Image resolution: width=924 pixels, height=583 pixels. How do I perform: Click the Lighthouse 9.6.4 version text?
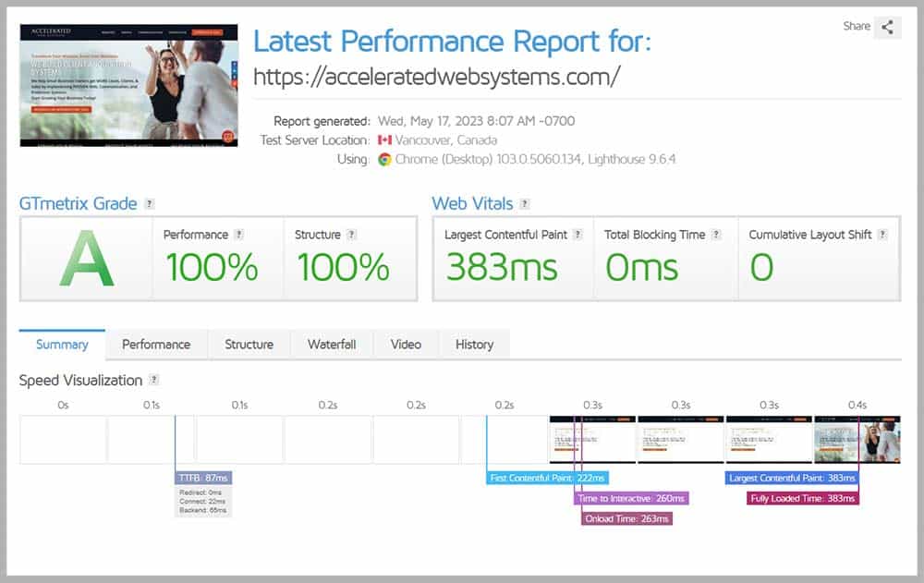[x=632, y=159]
